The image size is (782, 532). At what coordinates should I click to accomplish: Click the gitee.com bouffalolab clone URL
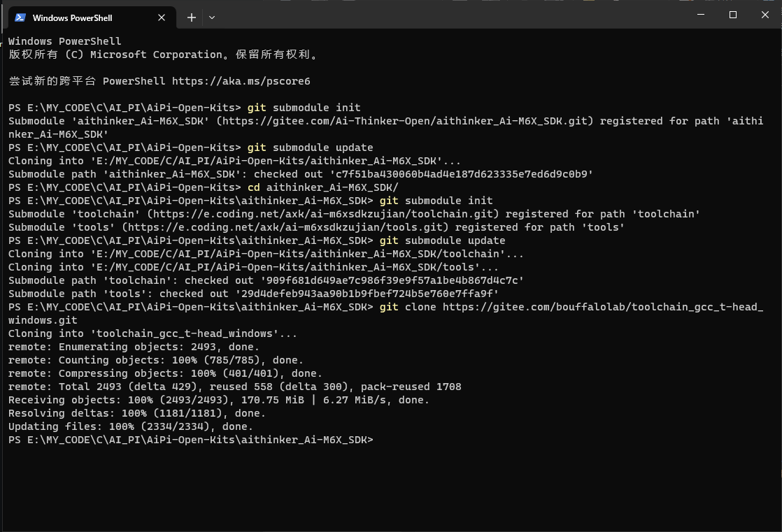(x=385, y=314)
